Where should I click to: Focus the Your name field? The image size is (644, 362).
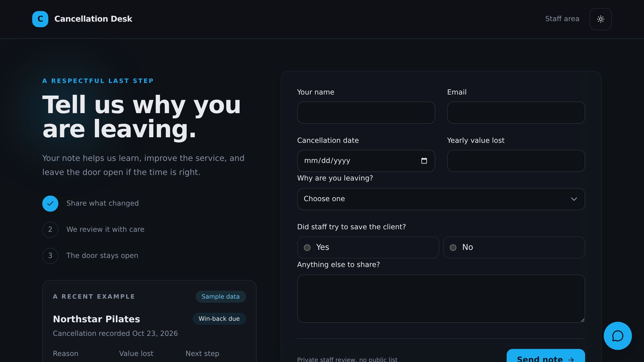[x=366, y=113]
